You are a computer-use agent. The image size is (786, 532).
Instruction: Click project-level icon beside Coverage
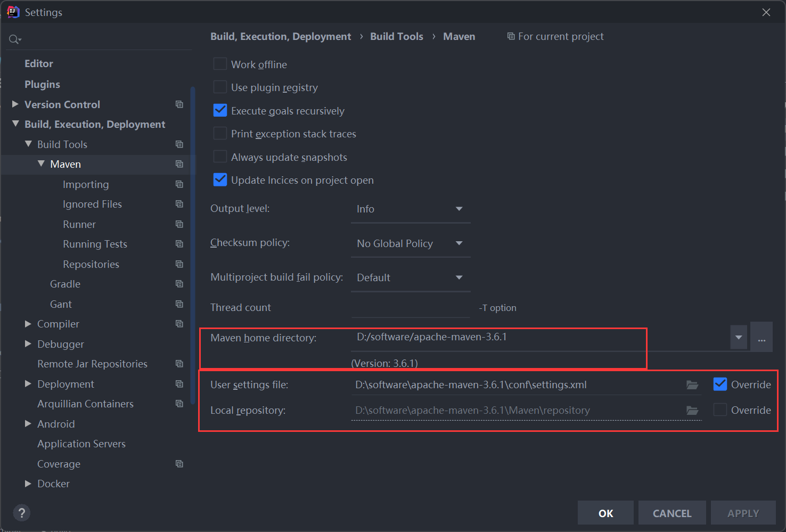point(179,464)
